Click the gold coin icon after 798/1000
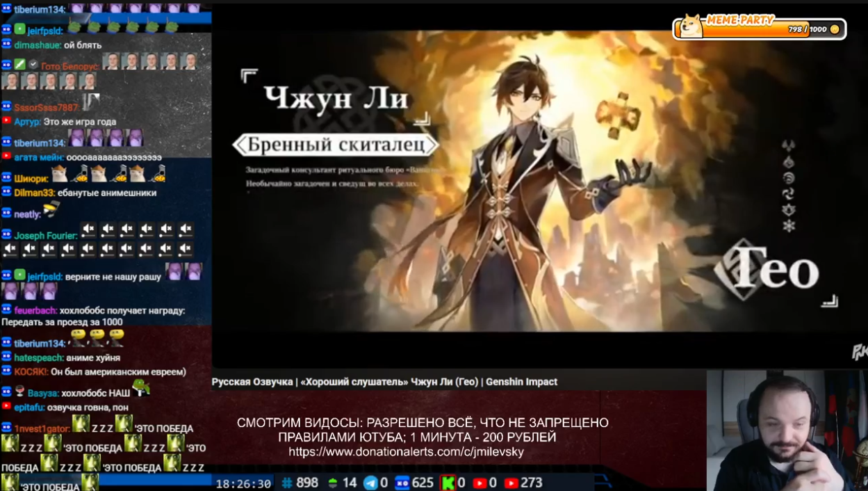Screen dimensions: 868x491 click(835, 29)
